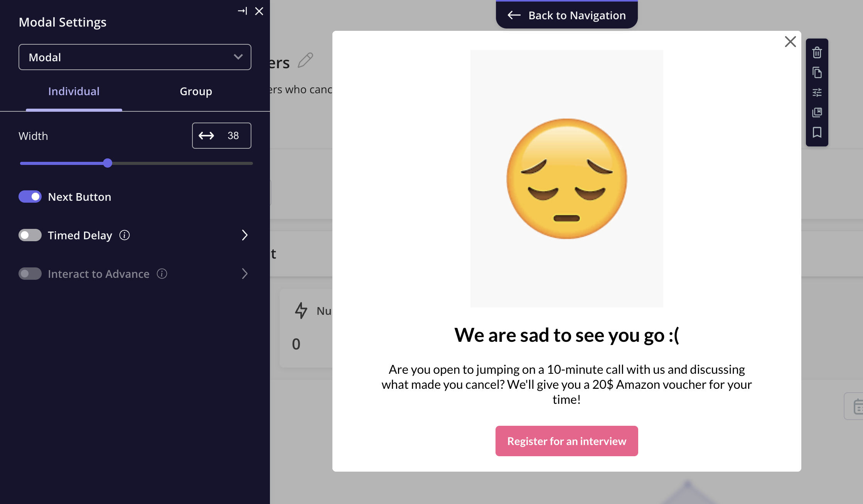Expand the Timed Delay settings chevron
Image resolution: width=863 pixels, height=504 pixels.
244,235
